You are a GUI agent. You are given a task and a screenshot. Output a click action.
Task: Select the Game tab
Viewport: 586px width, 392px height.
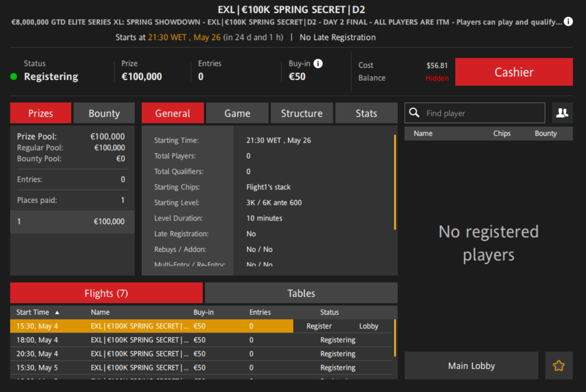coord(237,113)
